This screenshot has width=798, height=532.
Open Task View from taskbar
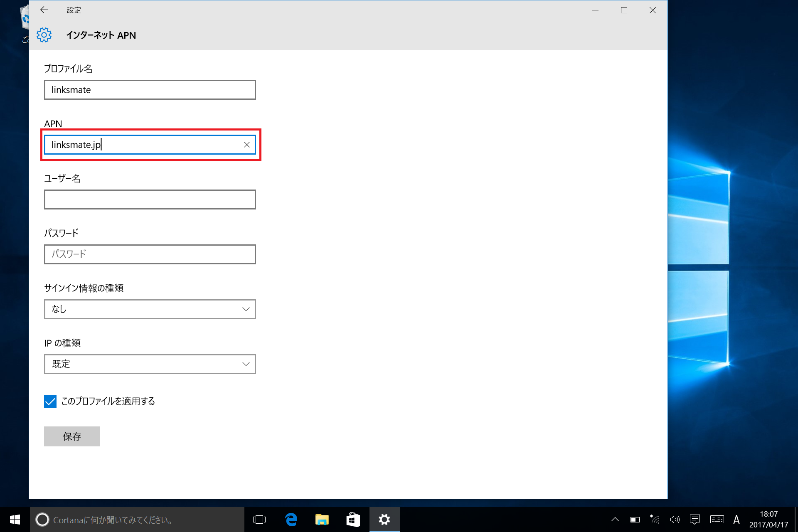pos(259,520)
